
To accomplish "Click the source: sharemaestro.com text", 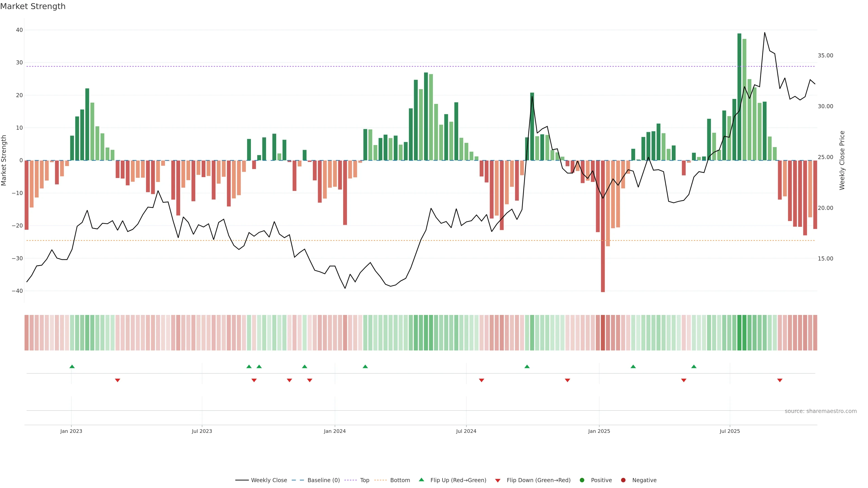I will pos(821,411).
